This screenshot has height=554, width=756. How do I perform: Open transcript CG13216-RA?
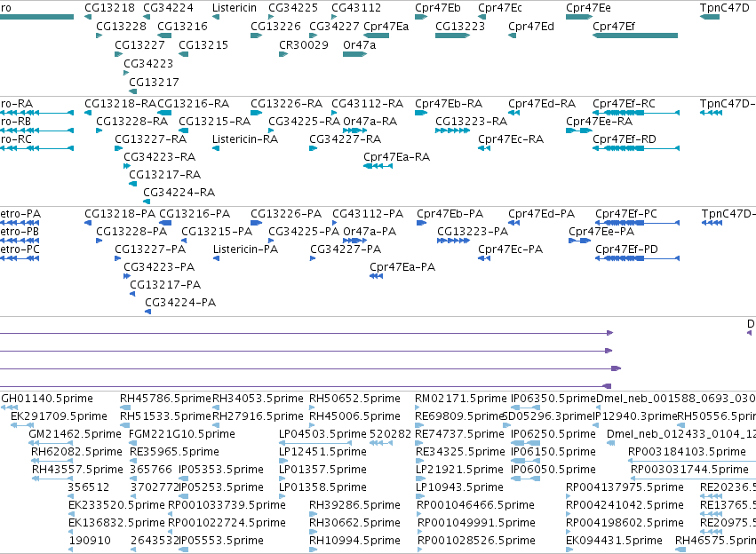click(x=194, y=104)
